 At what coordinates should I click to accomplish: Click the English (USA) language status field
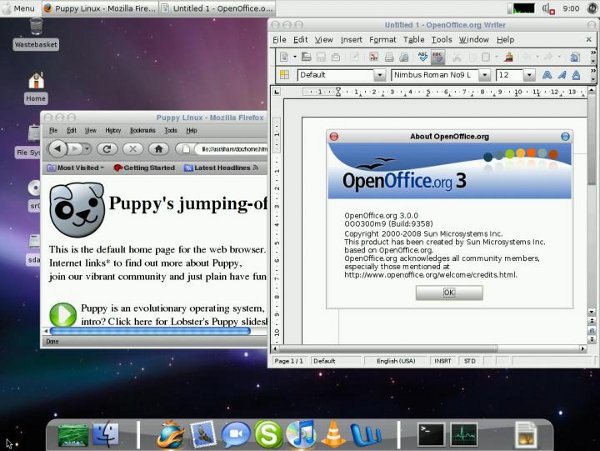coord(396,361)
